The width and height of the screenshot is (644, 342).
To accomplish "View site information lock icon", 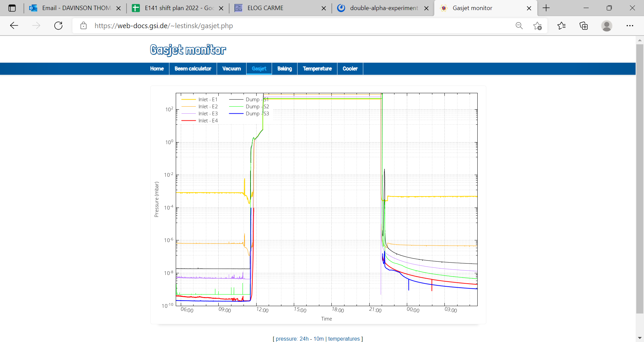I will 84,26.
